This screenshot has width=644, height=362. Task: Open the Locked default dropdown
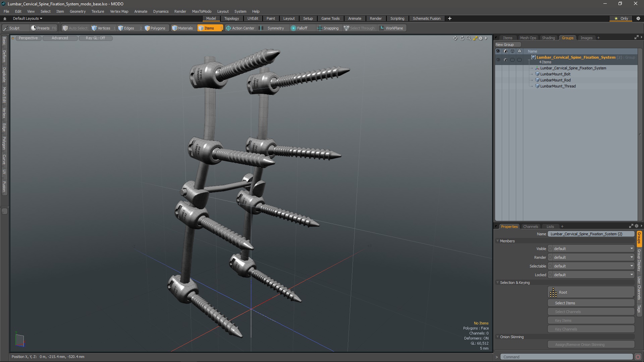pyautogui.click(x=591, y=275)
